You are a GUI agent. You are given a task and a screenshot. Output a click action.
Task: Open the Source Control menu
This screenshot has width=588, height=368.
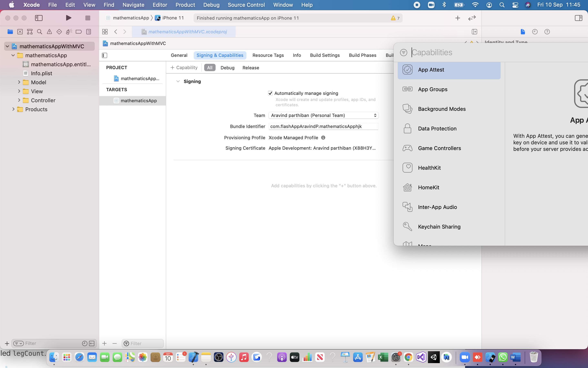pyautogui.click(x=246, y=5)
